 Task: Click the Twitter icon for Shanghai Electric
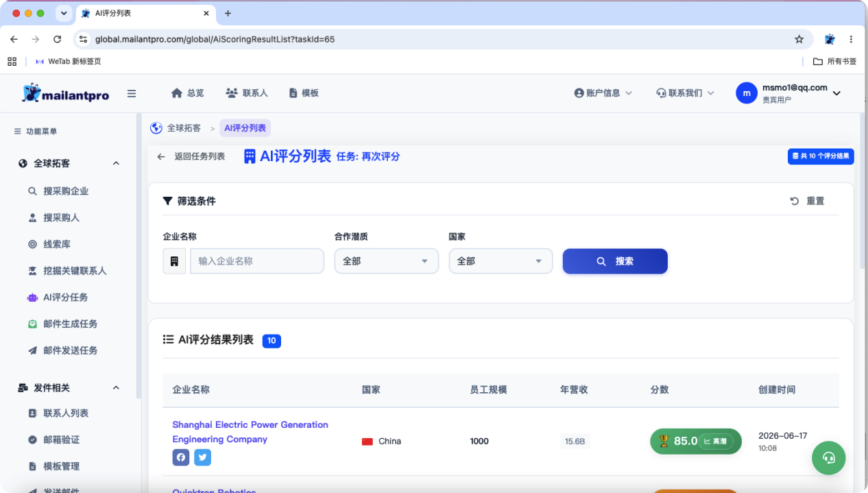(x=203, y=457)
